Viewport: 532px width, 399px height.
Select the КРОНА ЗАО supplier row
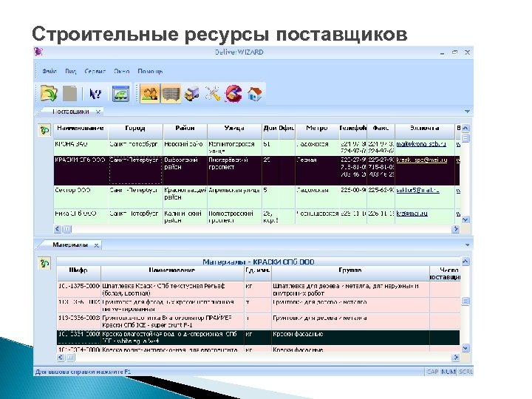coord(256,147)
